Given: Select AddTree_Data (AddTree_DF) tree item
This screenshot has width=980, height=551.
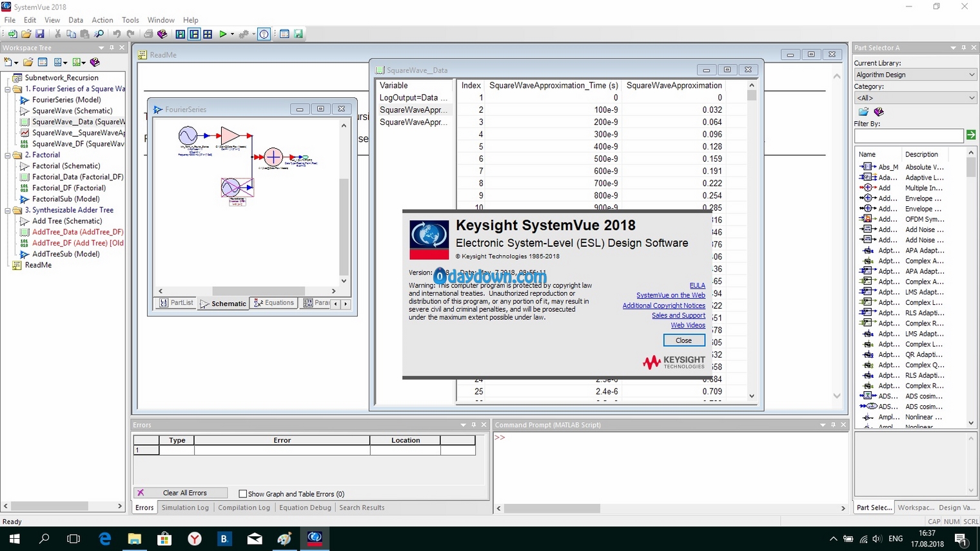Looking at the screenshot, I should [77, 232].
